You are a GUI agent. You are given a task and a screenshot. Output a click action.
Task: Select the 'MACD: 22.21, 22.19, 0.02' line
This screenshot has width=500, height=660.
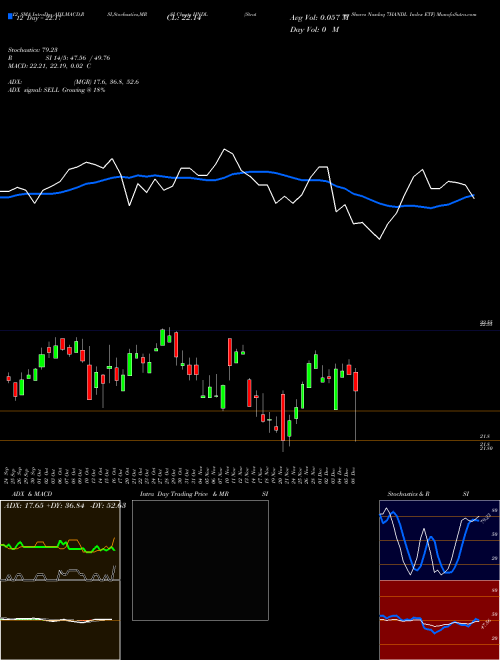(49, 66)
